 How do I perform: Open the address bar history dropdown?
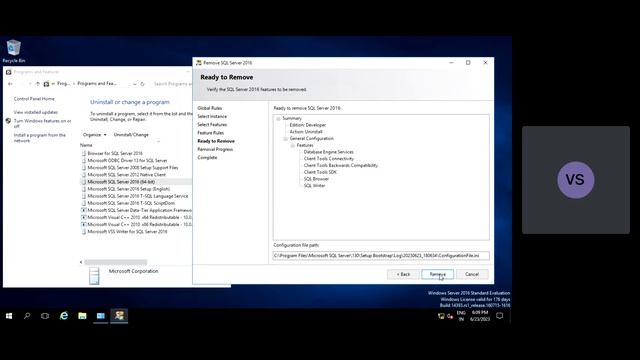(x=134, y=84)
